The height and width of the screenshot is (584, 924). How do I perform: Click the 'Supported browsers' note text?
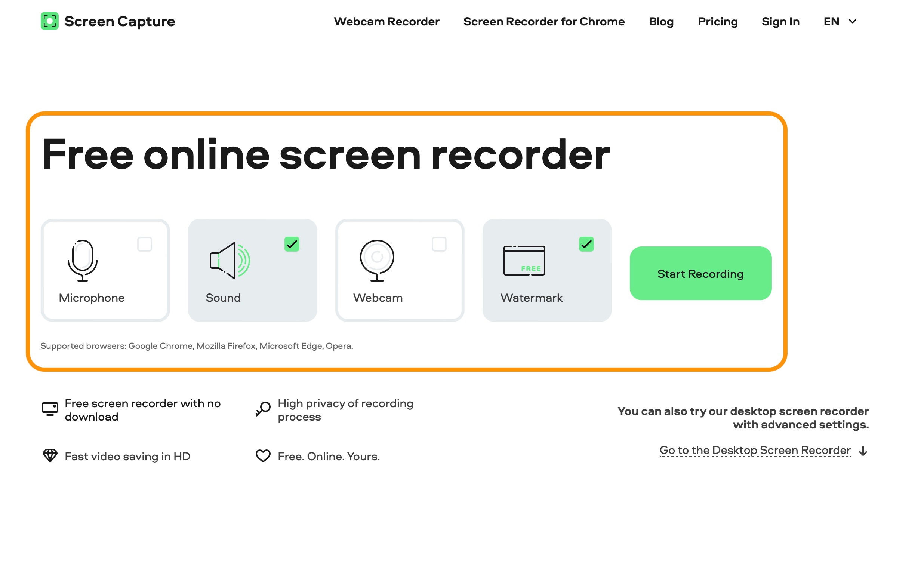[x=197, y=346]
